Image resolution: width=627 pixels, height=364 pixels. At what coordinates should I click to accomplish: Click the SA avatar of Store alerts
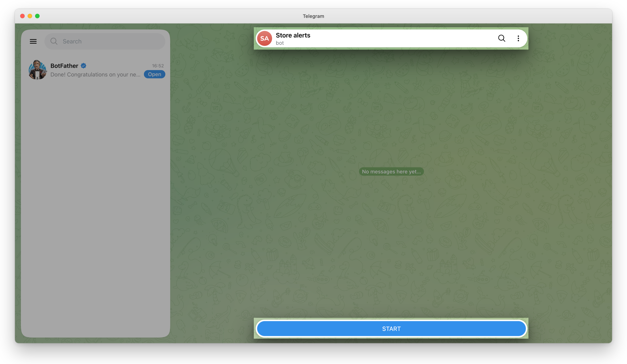tap(264, 39)
